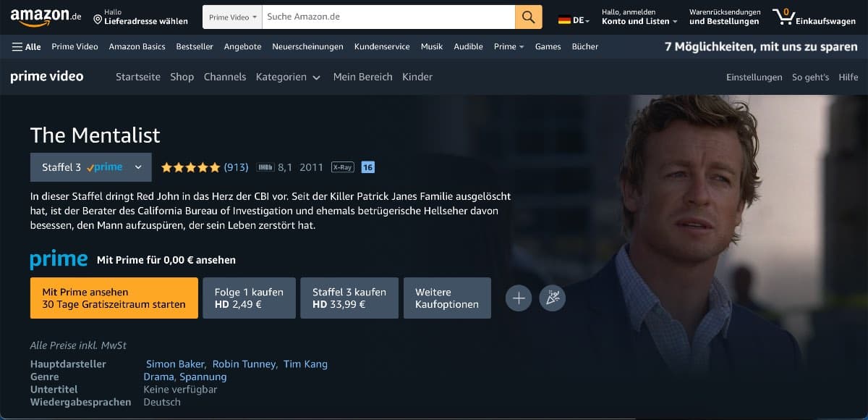
Task: Open Prime Video in top navigation
Action: point(75,46)
